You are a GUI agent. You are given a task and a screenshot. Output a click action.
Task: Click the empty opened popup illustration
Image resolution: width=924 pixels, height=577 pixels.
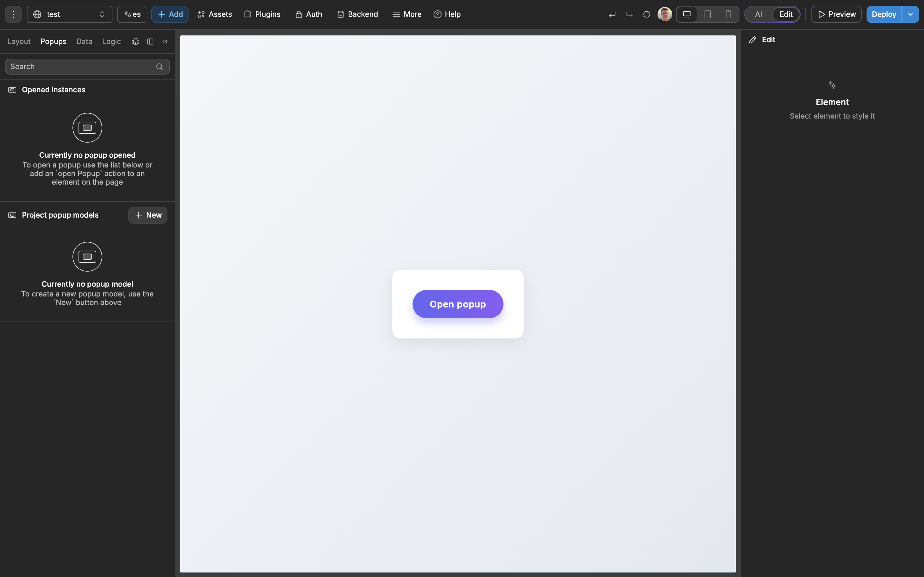coord(87,127)
